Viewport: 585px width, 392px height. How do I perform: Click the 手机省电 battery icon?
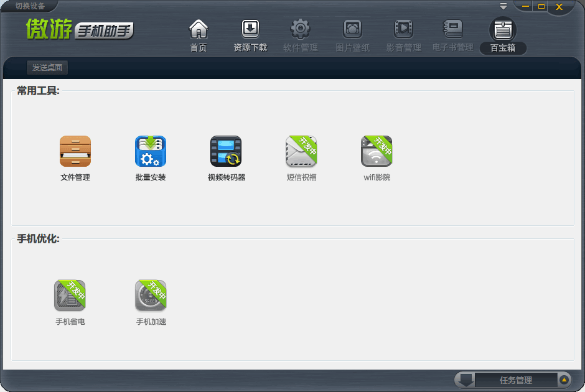70,296
